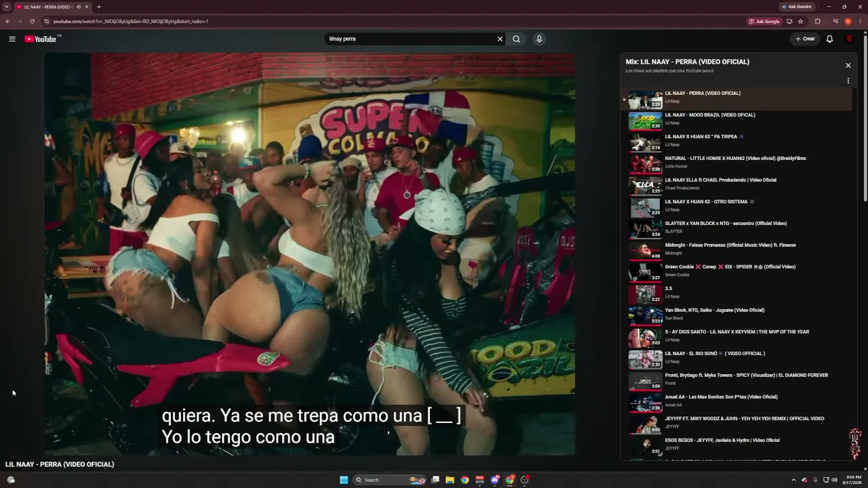Open Chrome extensions puzzle icon

pyautogui.click(x=818, y=21)
